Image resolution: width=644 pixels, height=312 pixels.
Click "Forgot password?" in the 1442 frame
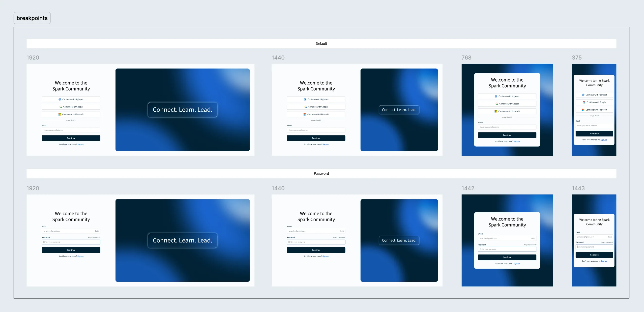530,245
